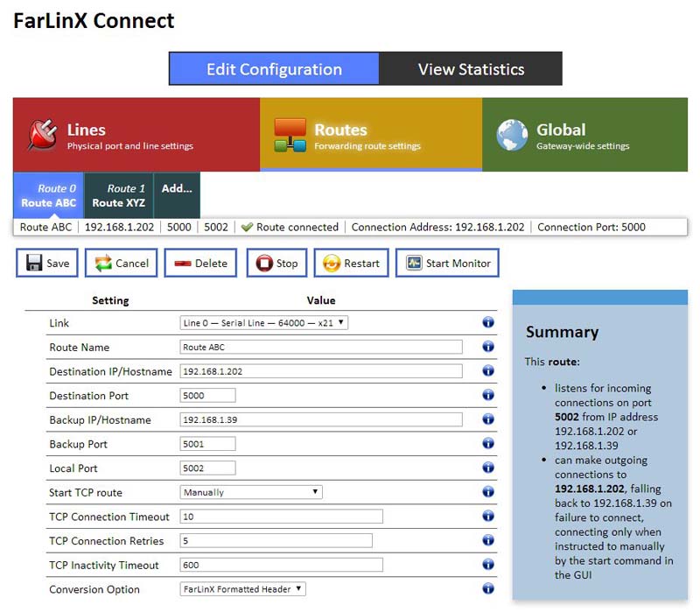Open the Global gateway-wide settings section
700x612 pixels.
click(584, 135)
